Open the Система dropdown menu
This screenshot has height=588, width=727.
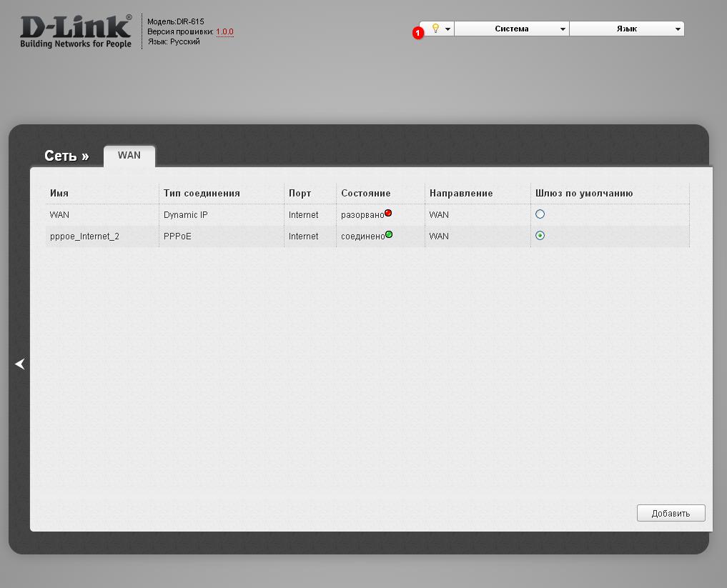(x=512, y=29)
